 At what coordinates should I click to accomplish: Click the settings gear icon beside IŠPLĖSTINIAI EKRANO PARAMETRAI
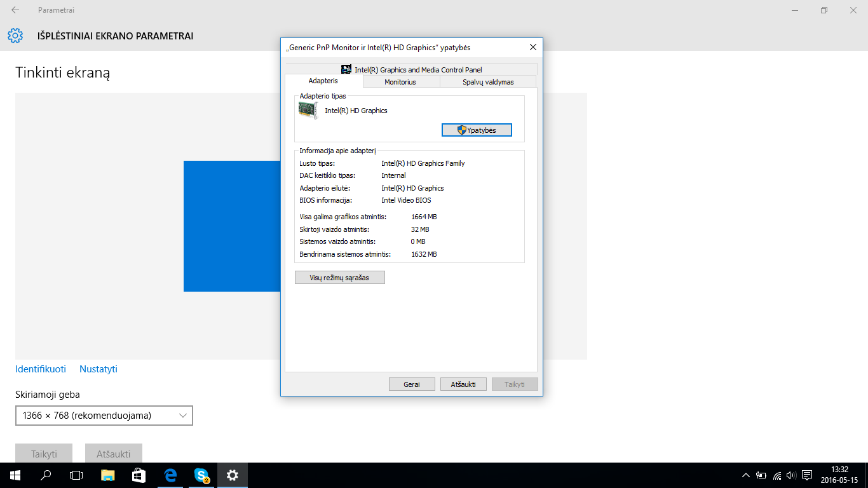coord(15,36)
